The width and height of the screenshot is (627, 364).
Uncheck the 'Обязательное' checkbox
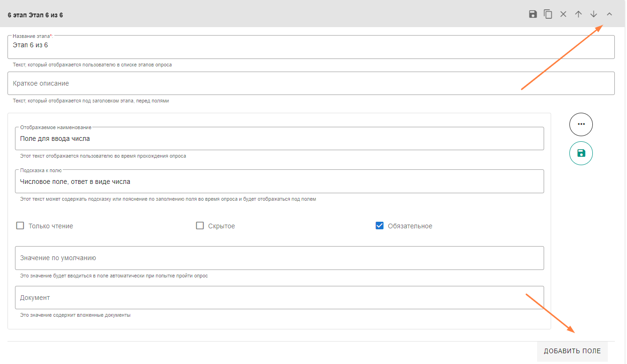pos(380,226)
